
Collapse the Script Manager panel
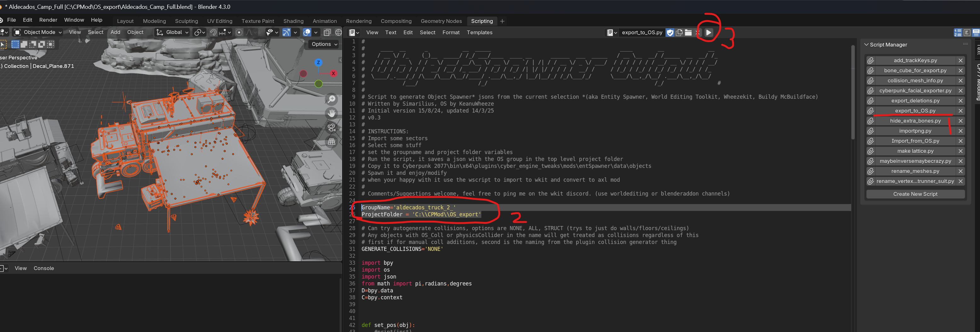tap(867, 45)
